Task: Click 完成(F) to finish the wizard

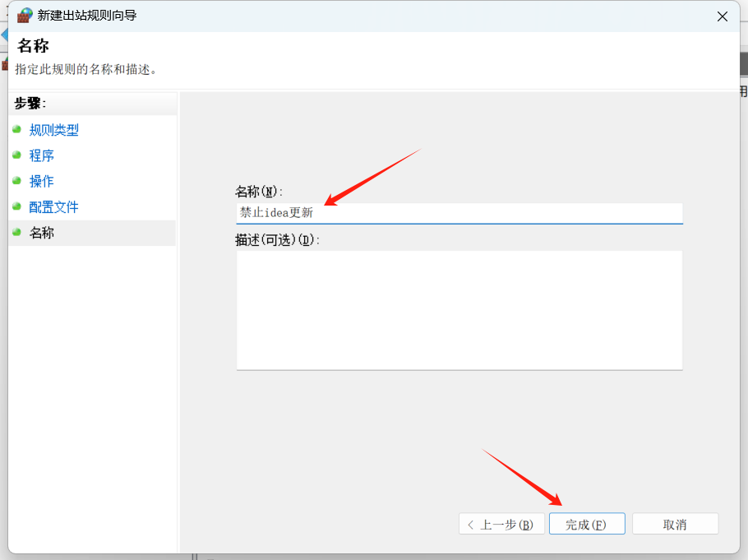Action: (587, 524)
